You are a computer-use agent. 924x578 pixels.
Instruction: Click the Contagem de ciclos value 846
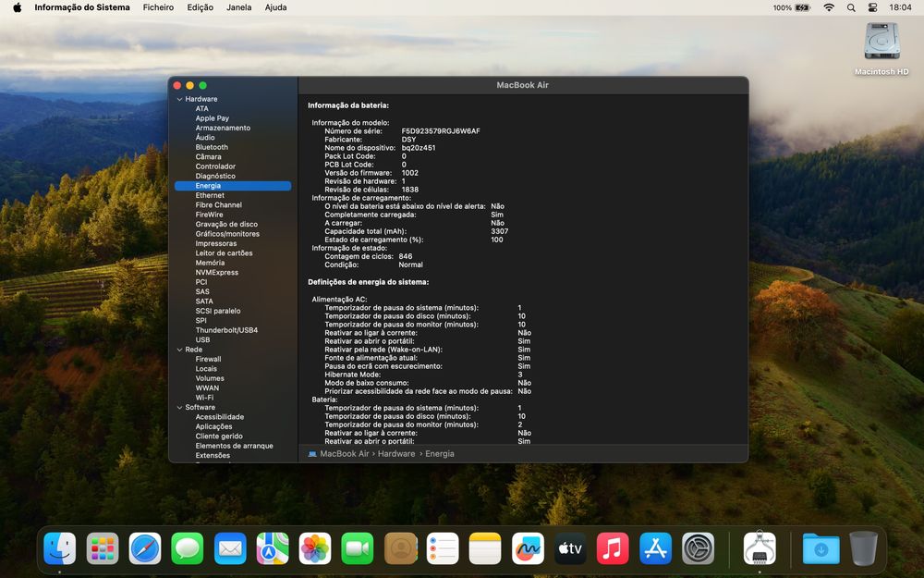coord(406,256)
